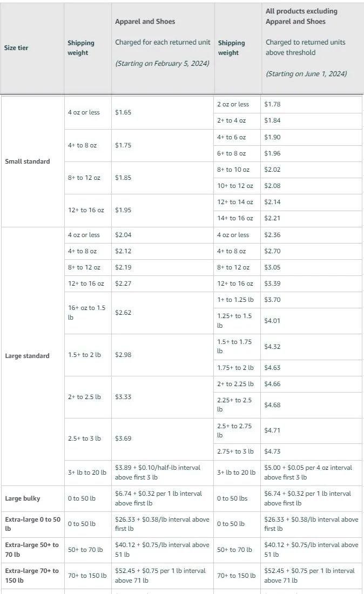Select the $3.69 apparel fee cell
Image resolution: width=364 pixels, height=594 pixels.
click(x=123, y=438)
